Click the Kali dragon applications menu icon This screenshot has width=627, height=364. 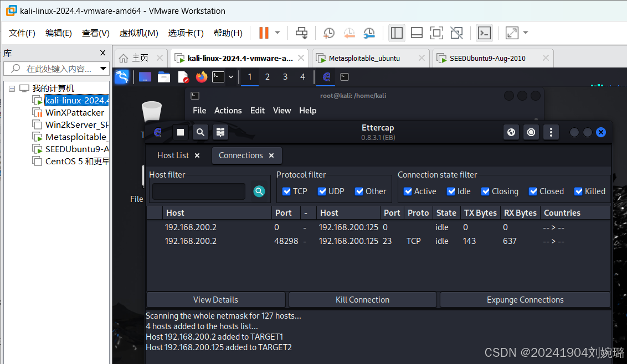pos(122,77)
